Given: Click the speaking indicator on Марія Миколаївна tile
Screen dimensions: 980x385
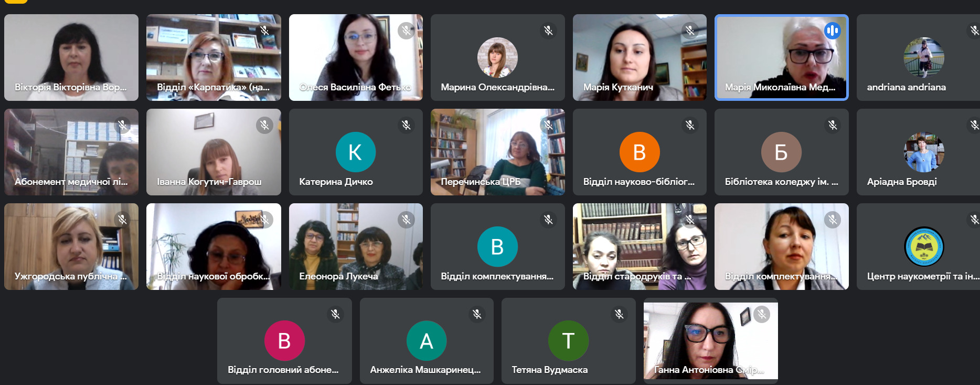Looking at the screenshot, I should click(832, 30).
